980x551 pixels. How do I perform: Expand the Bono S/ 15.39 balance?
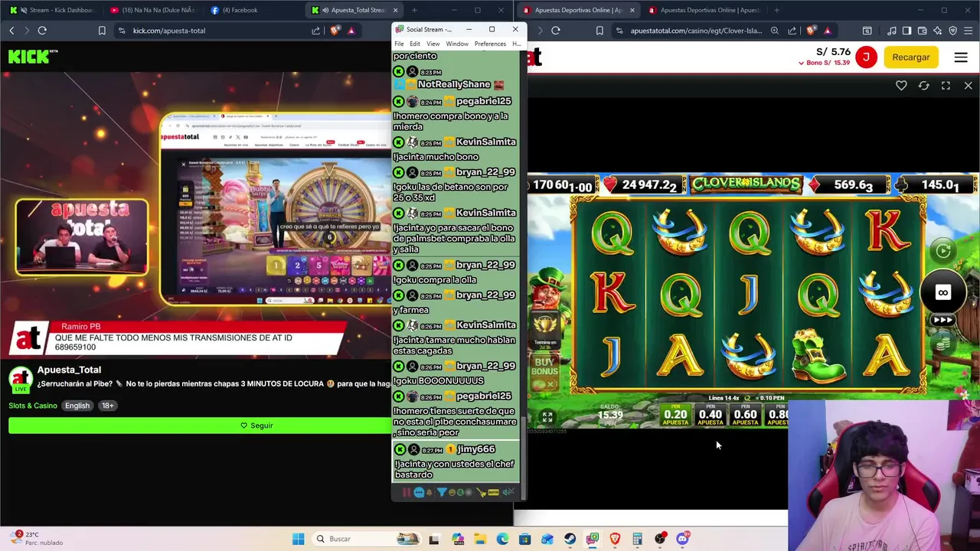823,63
